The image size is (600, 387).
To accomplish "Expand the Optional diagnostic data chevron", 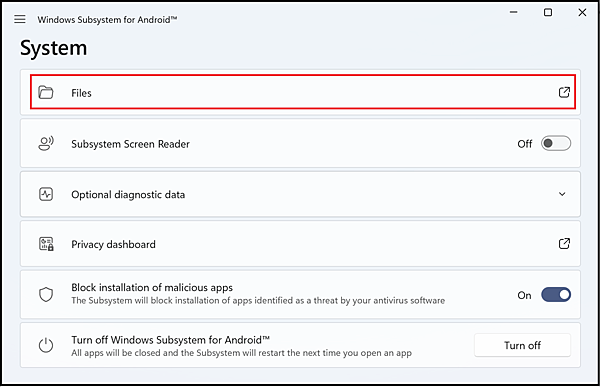I will click(562, 194).
